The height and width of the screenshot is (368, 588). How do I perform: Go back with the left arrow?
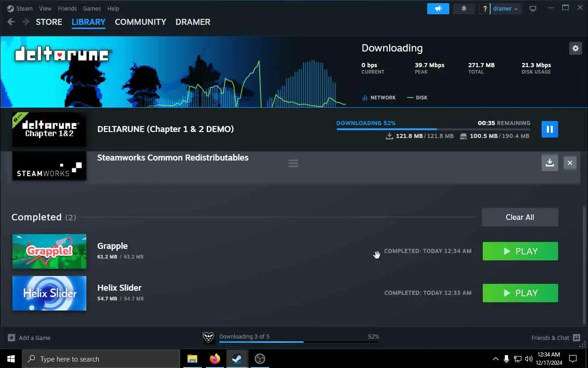[x=11, y=22]
